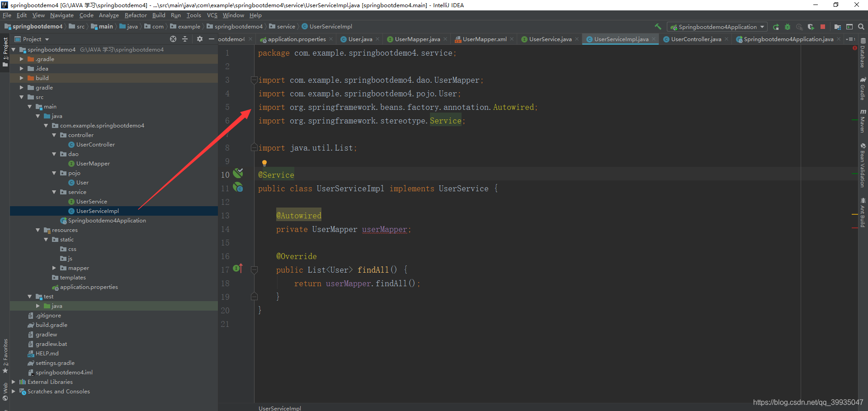Image resolution: width=868 pixels, height=411 pixels.
Task: Toggle the Web side tab
Action: pos(5,392)
